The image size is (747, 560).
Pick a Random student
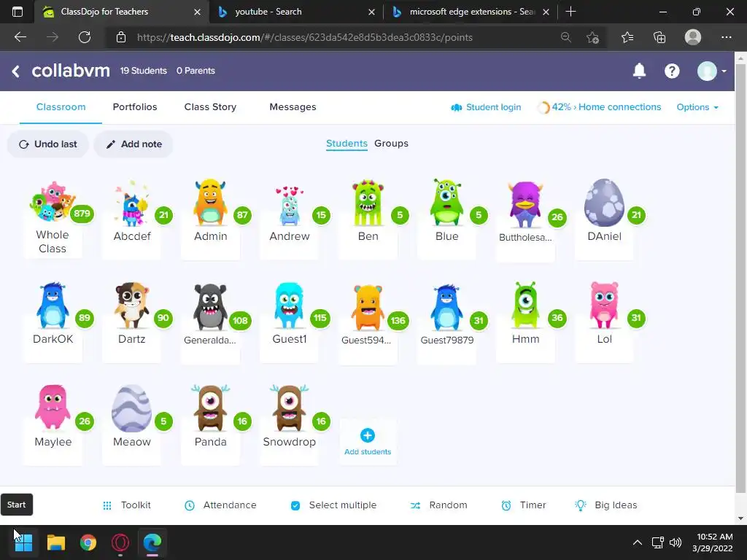[438, 505]
